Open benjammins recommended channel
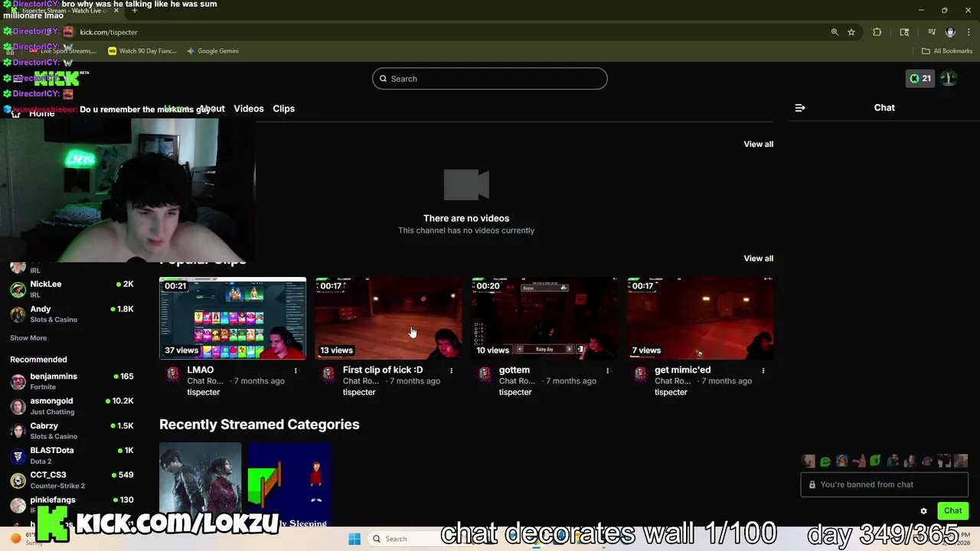Viewport: 980px width, 551px height. point(72,381)
